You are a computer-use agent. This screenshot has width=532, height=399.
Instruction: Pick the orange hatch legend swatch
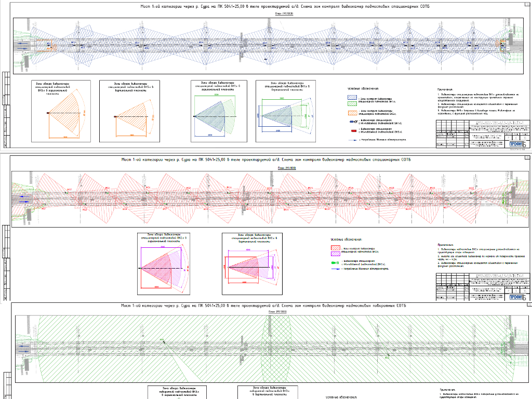353,113
